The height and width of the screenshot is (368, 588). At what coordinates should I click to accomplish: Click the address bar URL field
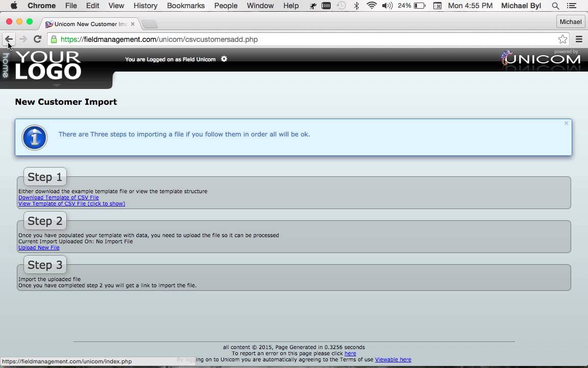pyautogui.click(x=307, y=39)
